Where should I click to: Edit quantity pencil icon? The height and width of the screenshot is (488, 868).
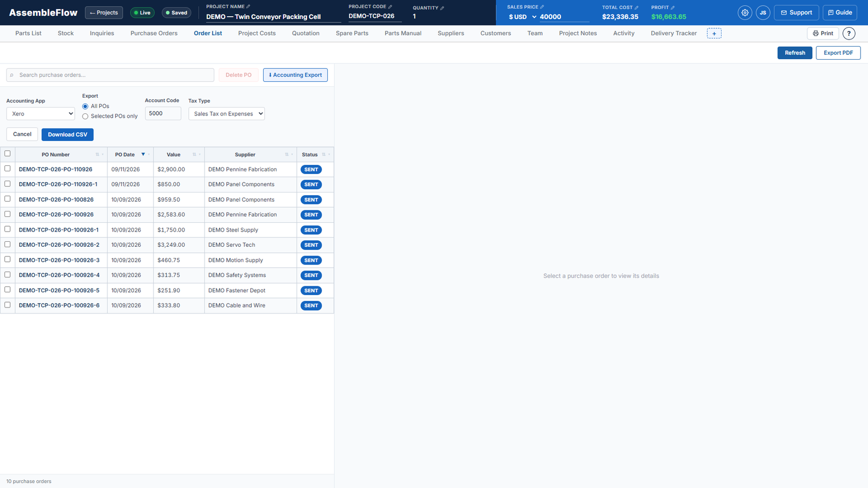(x=442, y=8)
